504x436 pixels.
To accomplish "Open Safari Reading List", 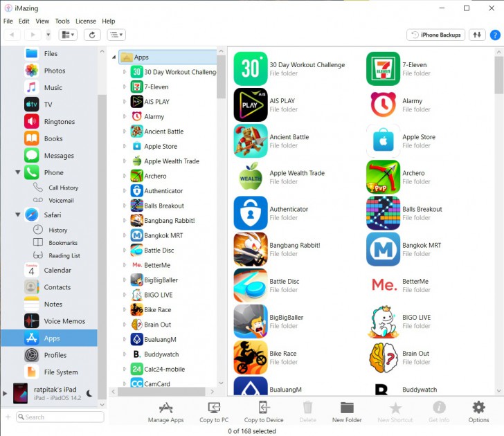I will click(64, 256).
